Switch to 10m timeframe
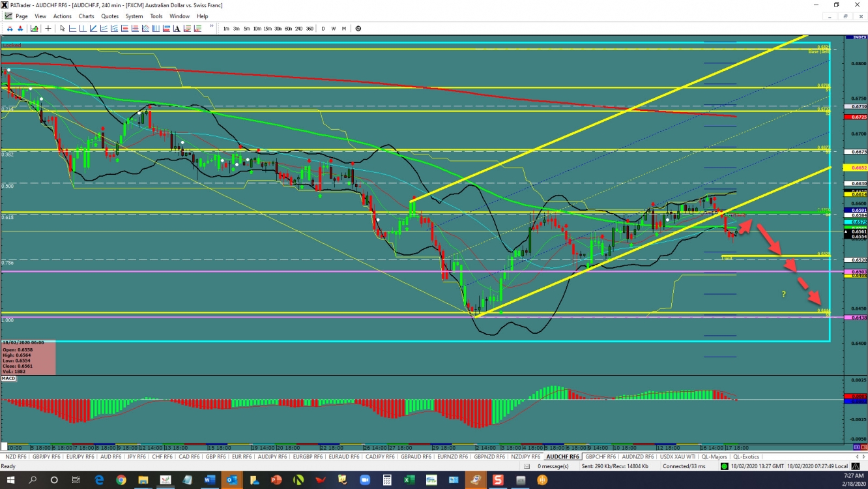The width and height of the screenshot is (868, 489). pos(257,29)
